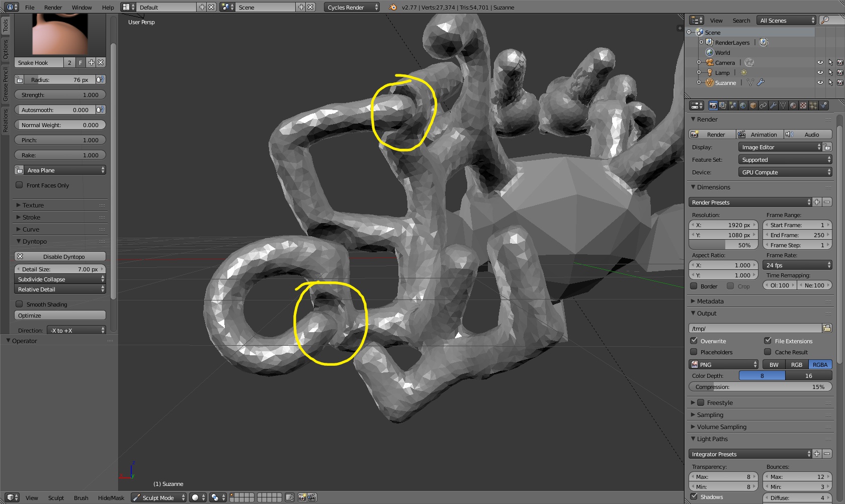This screenshot has height=504, width=845.
Task: Open the Texture properties tab (checker icon)
Action: click(803, 106)
